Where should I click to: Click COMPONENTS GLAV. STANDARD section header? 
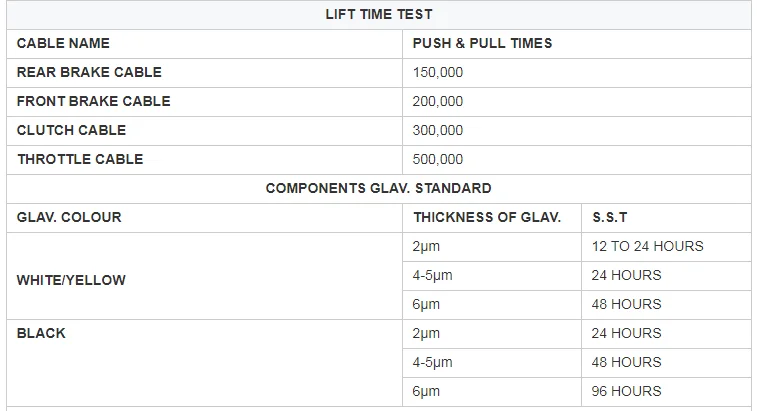(378, 189)
